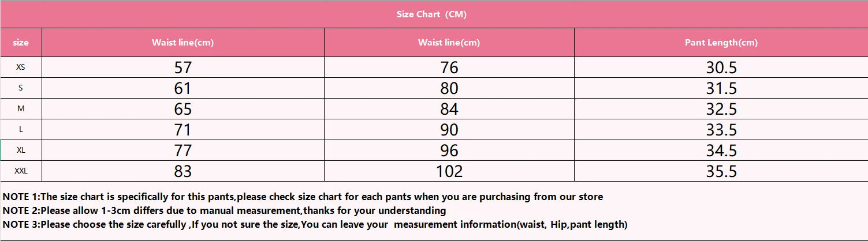Click the cell showing 83
The width and height of the screenshot is (868, 241).
coord(182,171)
